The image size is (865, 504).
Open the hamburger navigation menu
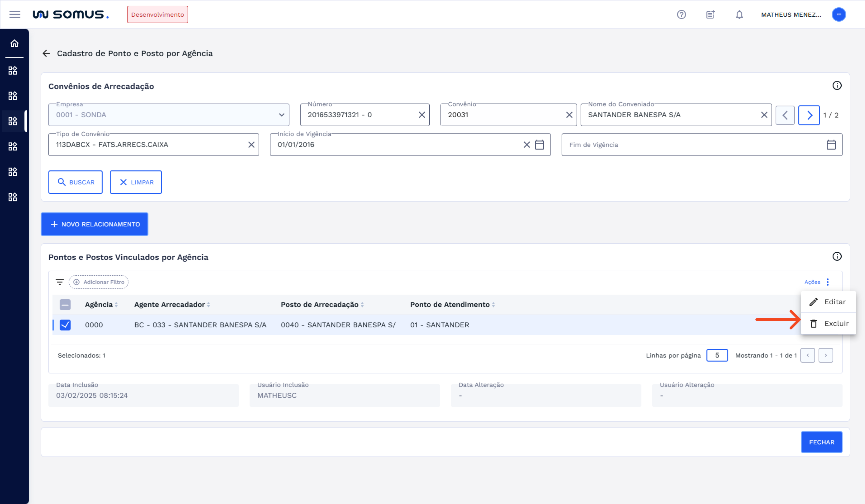(x=15, y=14)
